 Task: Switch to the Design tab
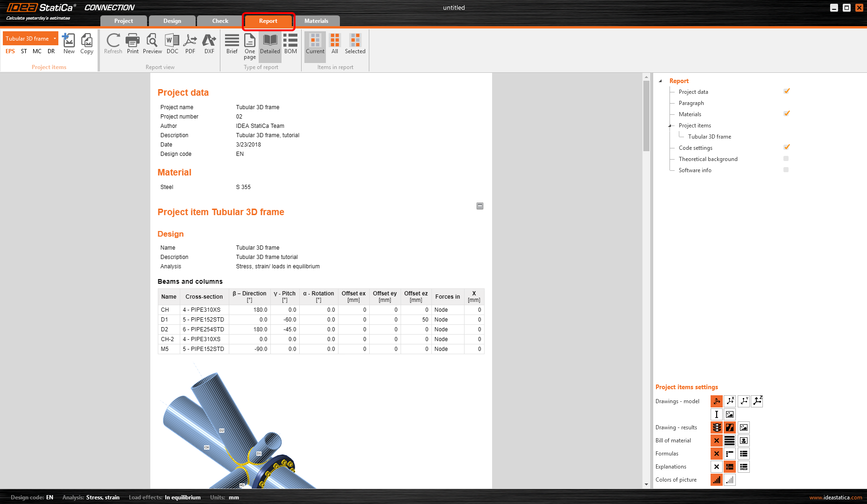pyautogui.click(x=172, y=21)
